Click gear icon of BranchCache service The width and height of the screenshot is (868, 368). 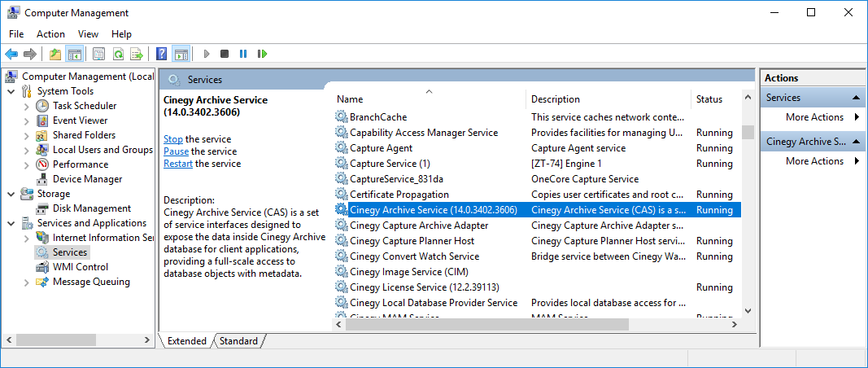click(341, 117)
